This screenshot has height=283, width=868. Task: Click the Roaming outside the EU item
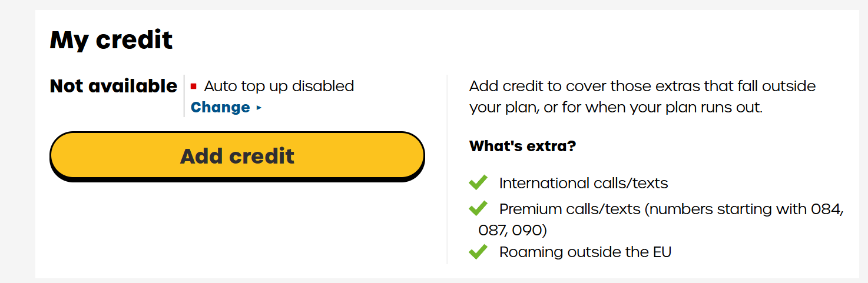(x=585, y=252)
